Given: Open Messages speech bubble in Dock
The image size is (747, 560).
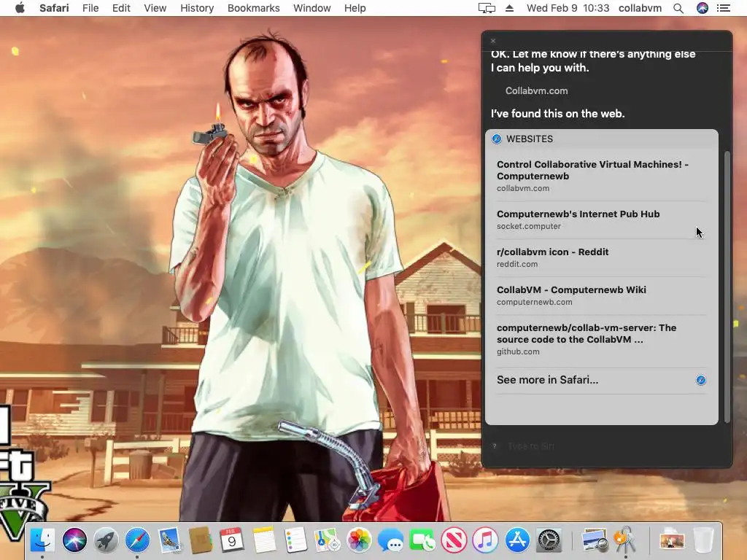Looking at the screenshot, I should 390,540.
